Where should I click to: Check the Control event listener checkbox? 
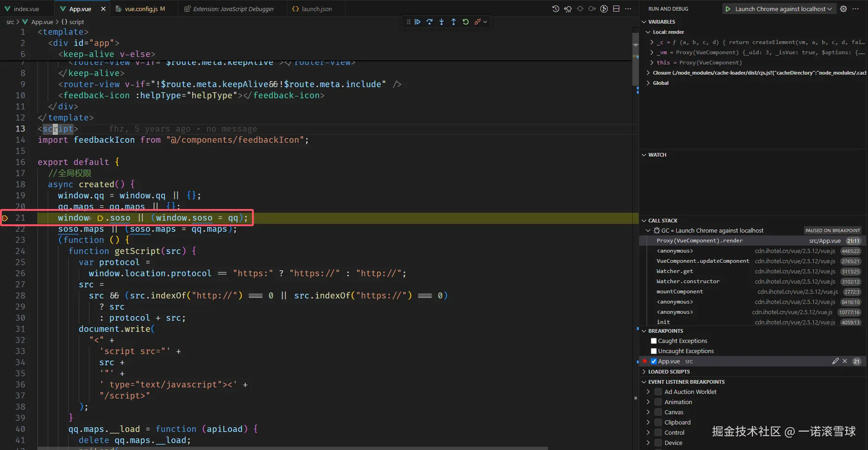[658, 433]
